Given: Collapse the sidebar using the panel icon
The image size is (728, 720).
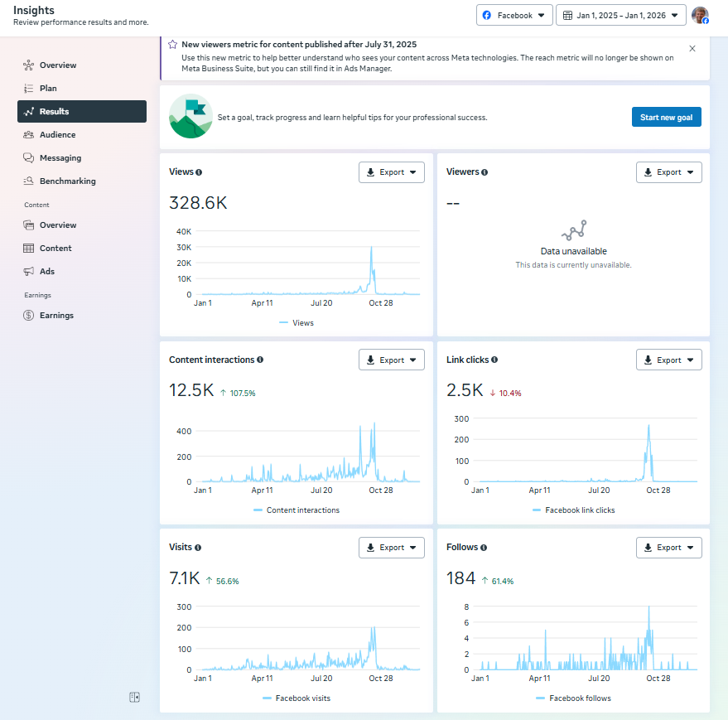Looking at the screenshot, I should [134, 698].
